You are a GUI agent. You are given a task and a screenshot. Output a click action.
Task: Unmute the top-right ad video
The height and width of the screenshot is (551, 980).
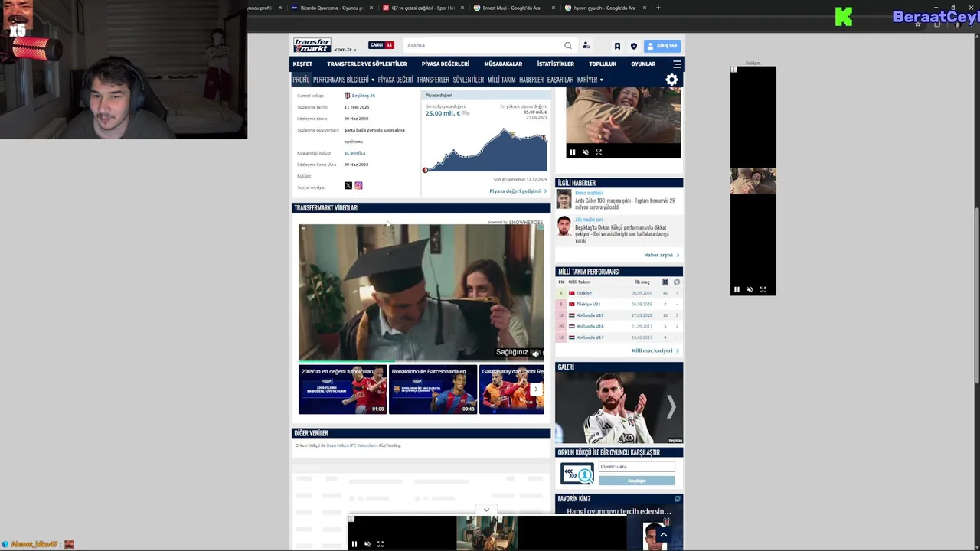pyautogui.click(x=586, y=152)
